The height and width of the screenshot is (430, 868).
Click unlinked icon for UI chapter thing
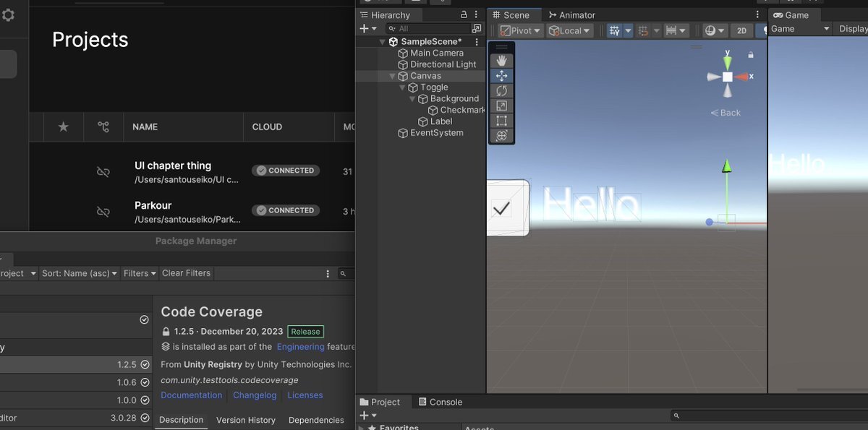click(x=103, y=172)
